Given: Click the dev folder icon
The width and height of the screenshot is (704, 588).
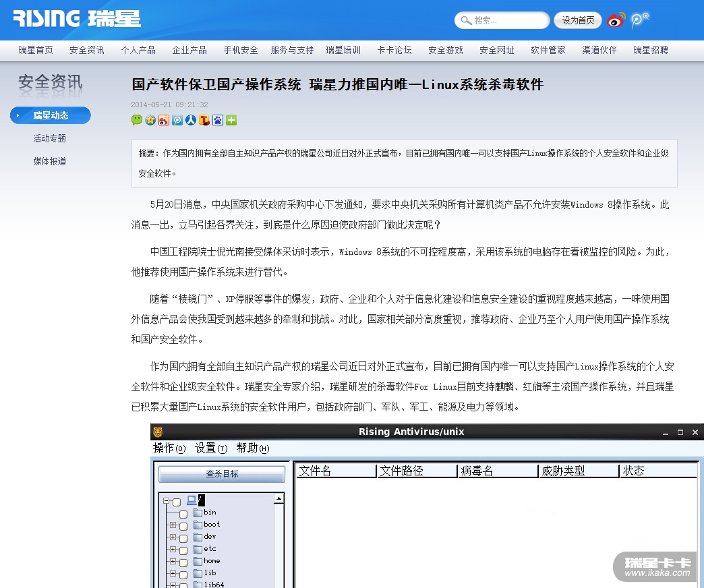Looking at the screenshot, I should (x=198, y=536).
